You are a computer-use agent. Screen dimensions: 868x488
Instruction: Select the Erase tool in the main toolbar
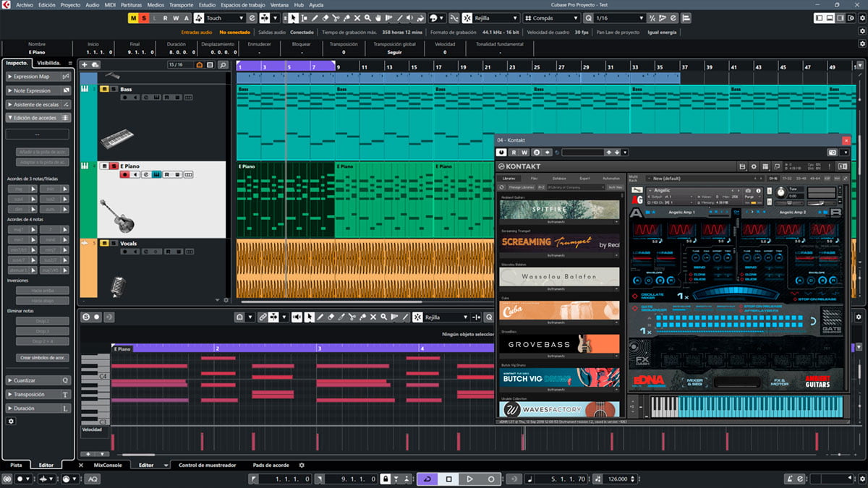[325, 17]
